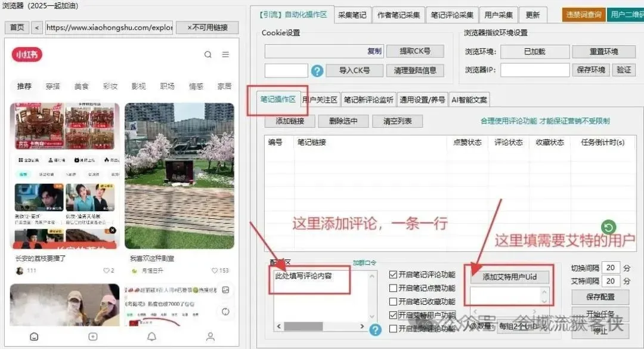Click the 违禁词查询 button
This screenshot has width=644, height=349.
[x=583, y=15]
